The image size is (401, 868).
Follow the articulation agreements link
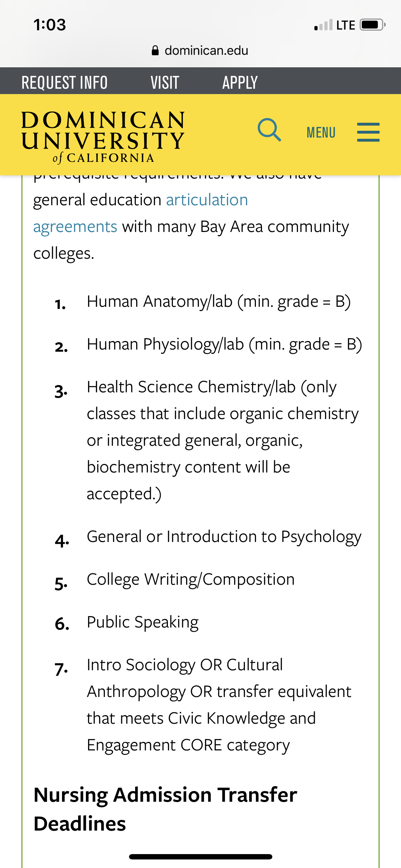140,213
